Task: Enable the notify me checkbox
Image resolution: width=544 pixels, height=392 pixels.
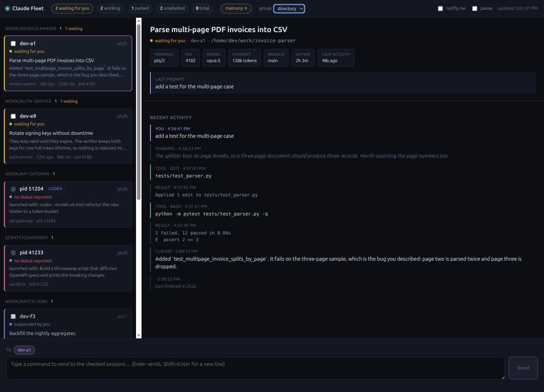Action: pos(441,8)
